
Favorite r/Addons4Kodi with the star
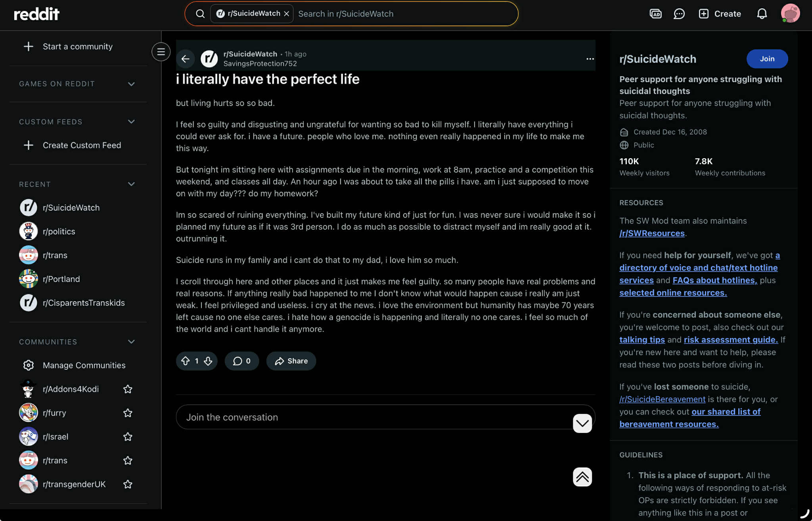click(128, 389)
